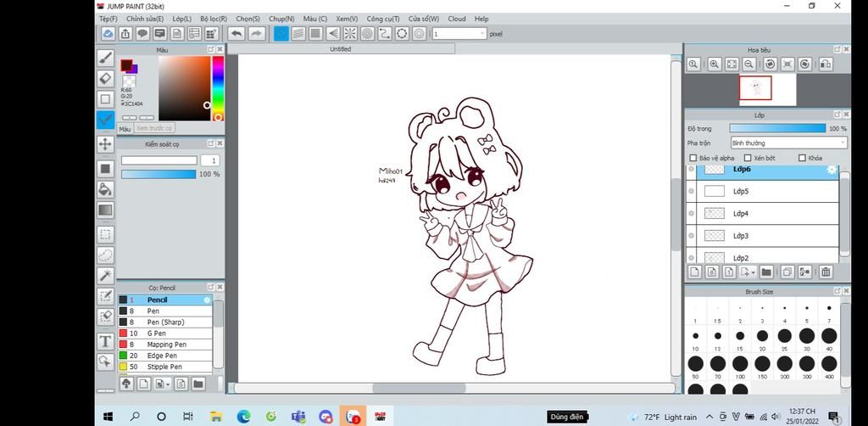Click the Cloud save icon in toolbar
This screenshot has height=426, width=868.
click(x=108, y=34)
